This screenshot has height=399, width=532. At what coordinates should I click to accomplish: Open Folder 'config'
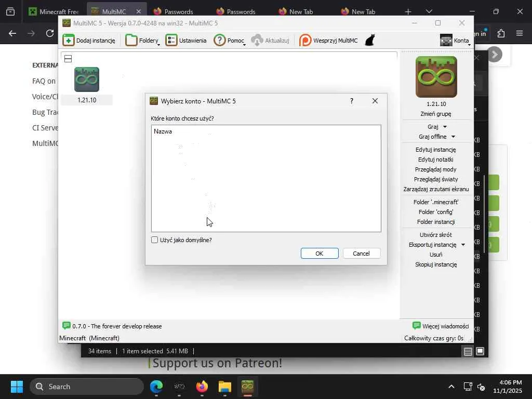(436, 212)
